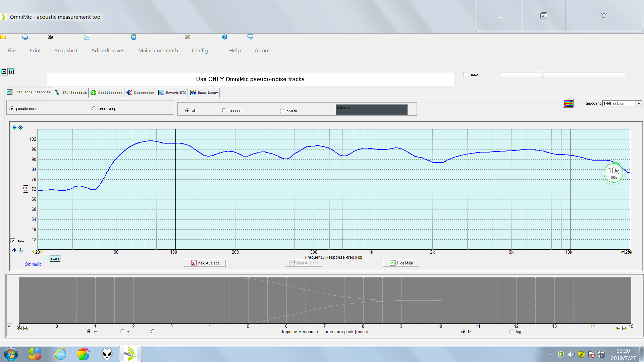Click the 10% floating network speed widget
The height and width of the screenshot is (362, 644).
(613, 173)
